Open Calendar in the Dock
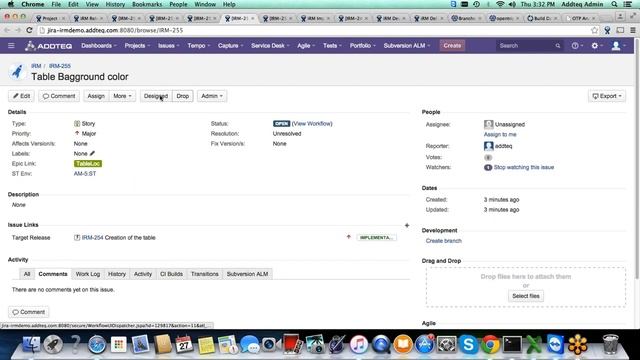The image size is (640, 360). click(x=184, y=344)
